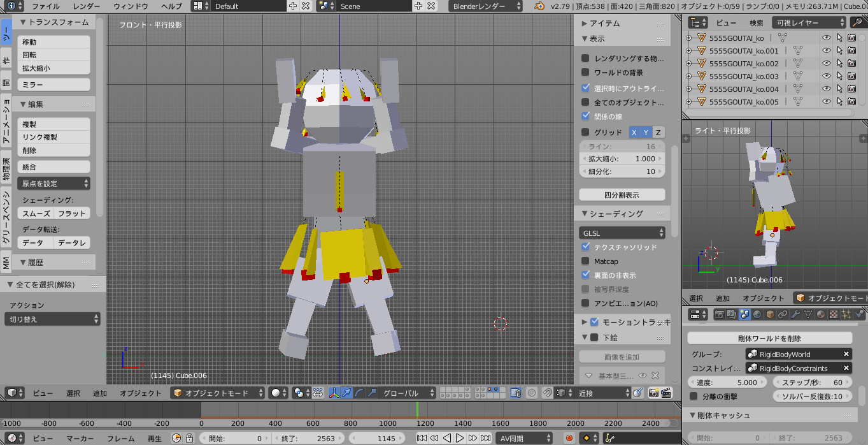Expand the 5555GOUTAI_ko.004 tree item

(x=688, y=89)
